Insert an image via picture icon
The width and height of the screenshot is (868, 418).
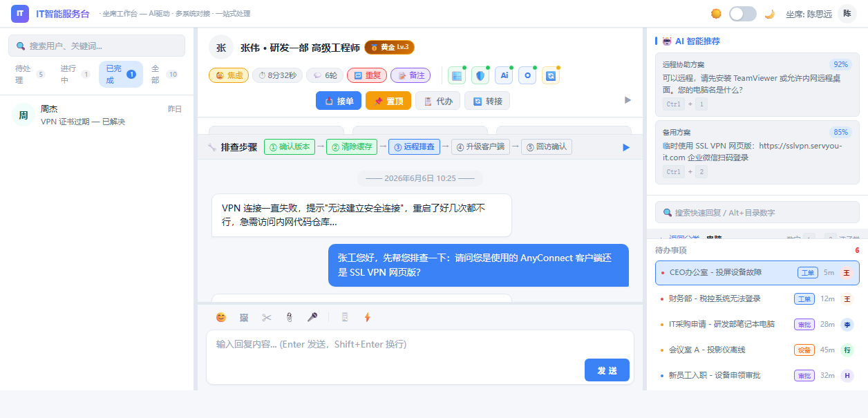(244, 317)
